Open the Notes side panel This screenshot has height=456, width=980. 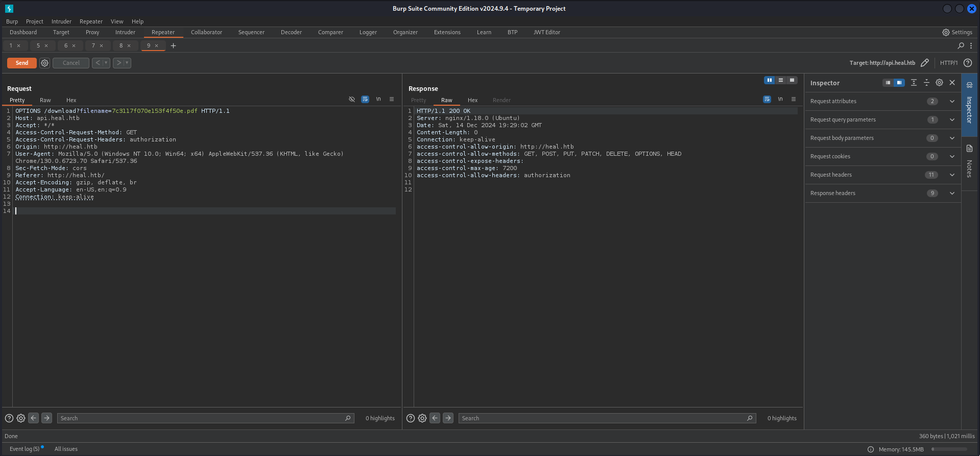click(x=969, y=162)
